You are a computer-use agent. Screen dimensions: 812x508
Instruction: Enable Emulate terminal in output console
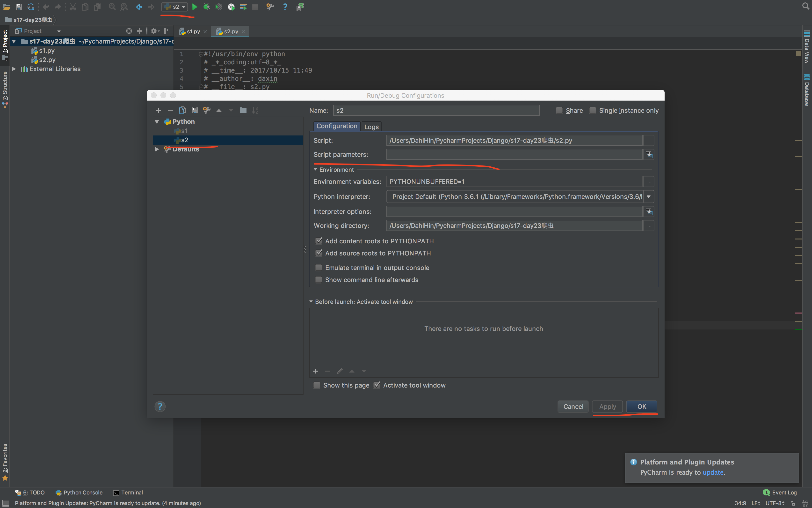[x=319, y=268]
